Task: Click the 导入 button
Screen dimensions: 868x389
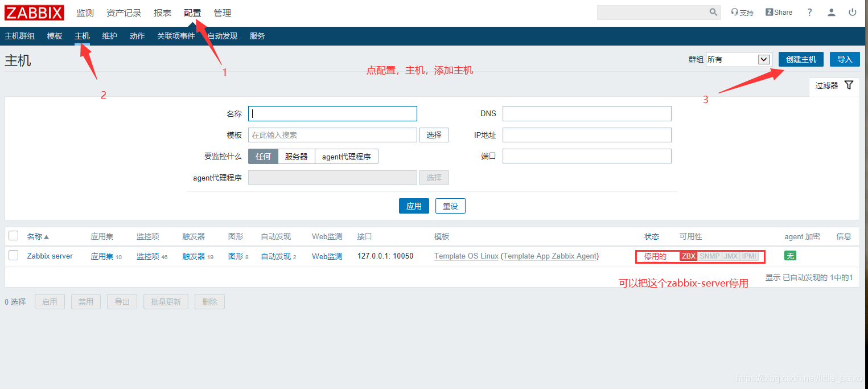Action: click(x=845, y=59)
